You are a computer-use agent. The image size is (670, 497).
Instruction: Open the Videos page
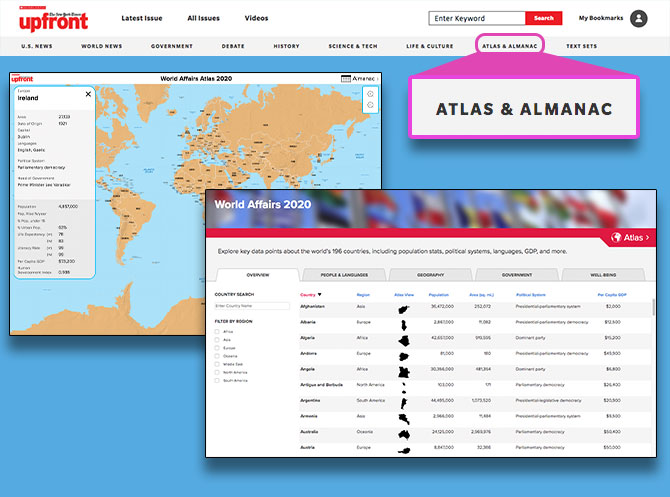pos(256,18)
